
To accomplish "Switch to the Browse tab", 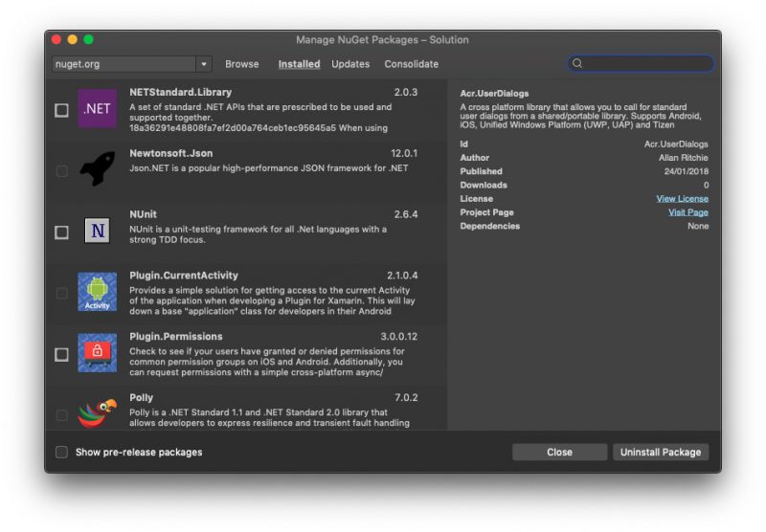I will point(242,64).
